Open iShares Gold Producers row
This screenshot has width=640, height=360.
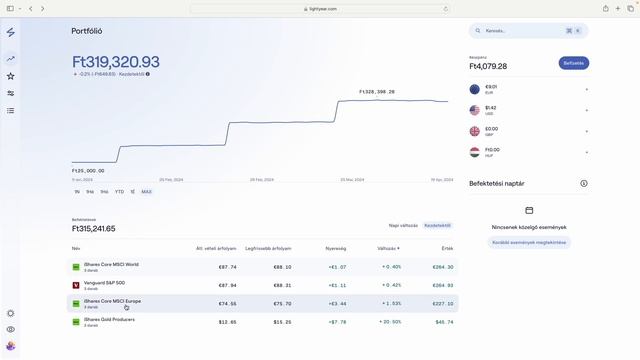pyautogui.click(x=263, y=322)
